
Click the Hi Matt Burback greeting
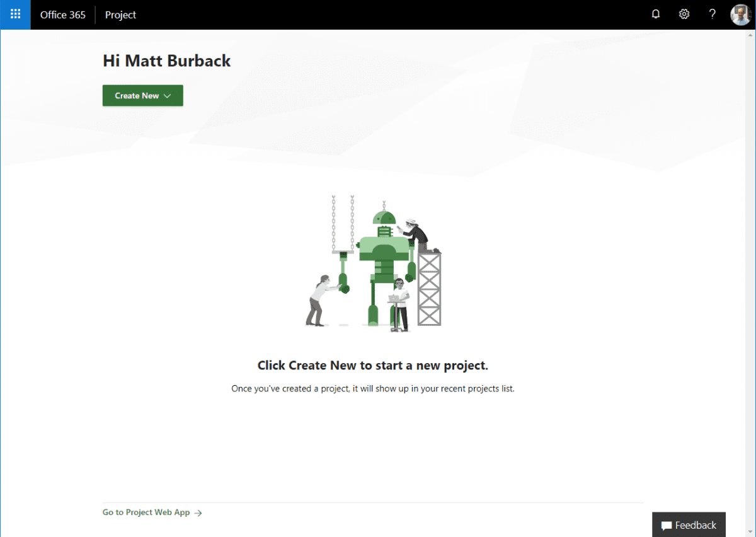click(166, 61)
